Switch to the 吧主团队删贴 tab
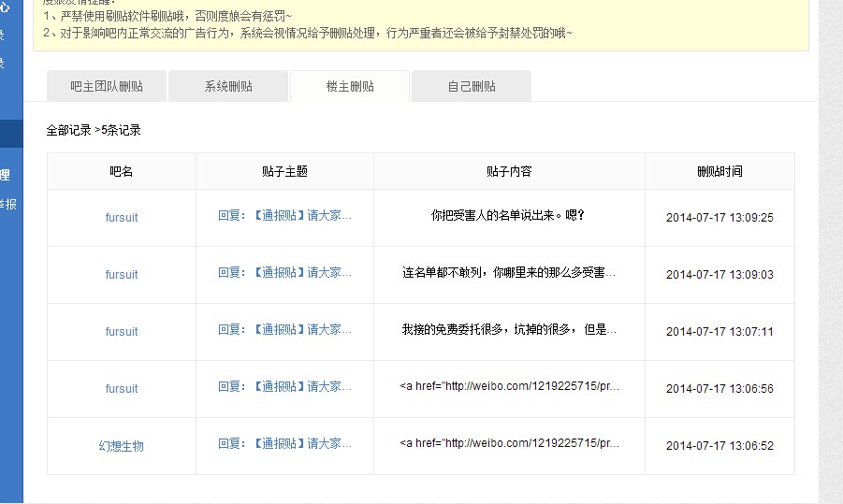The width and height of the screenshot is (843, 504). tap(106, 86)
